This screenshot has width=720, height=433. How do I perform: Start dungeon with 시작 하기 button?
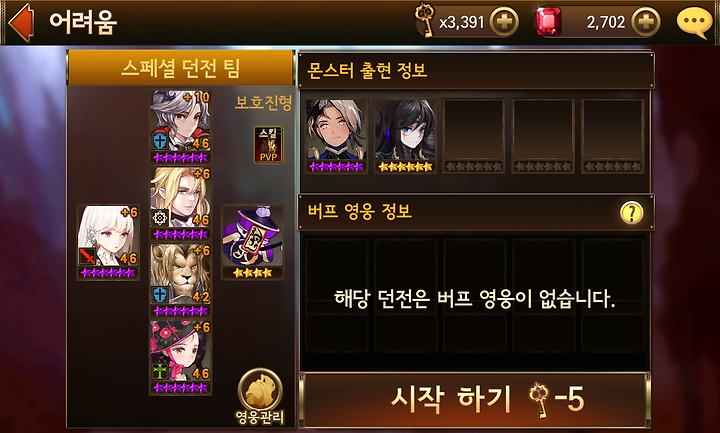[475, 399]
